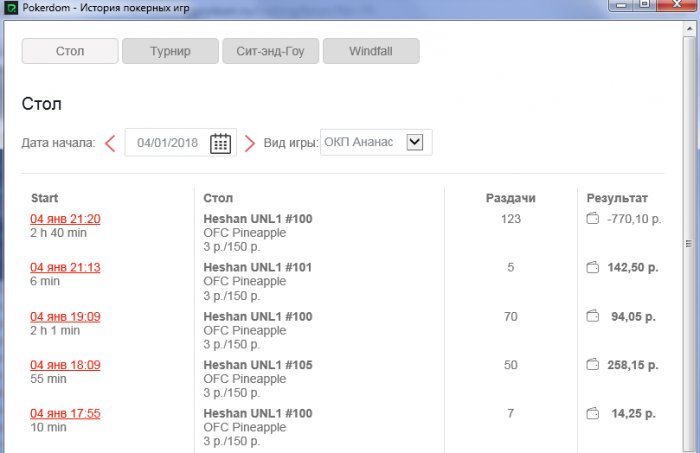Screen dimensions: 700x453
Task: Go to previous date with left arrow
Action: pos(110,144)
